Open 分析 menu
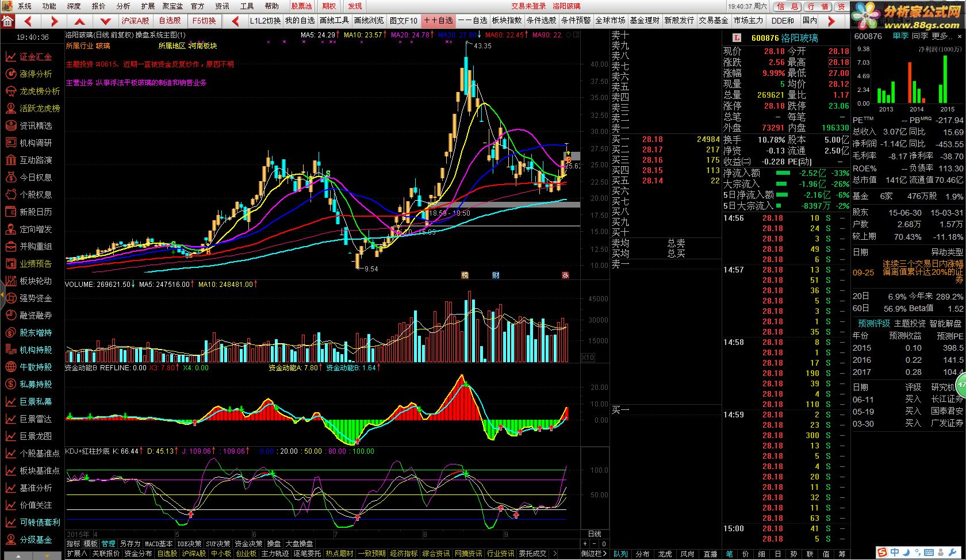Viewport: 966px width, 560px height. [123, 6]
